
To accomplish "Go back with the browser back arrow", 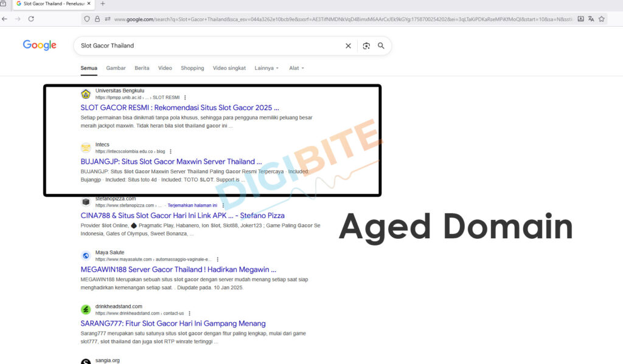I will pos(5,19).
